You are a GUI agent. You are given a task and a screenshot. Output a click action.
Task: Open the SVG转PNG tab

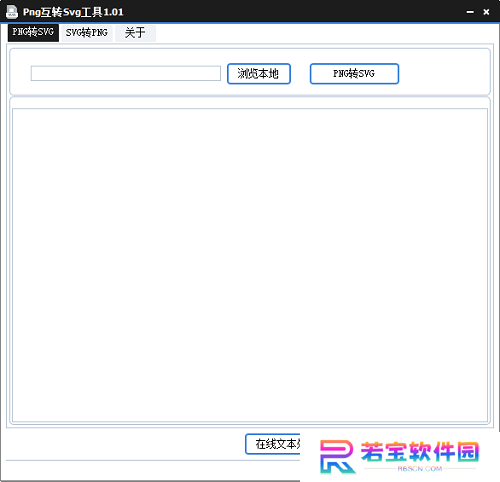pyautogui.click(x=87, y=33)
